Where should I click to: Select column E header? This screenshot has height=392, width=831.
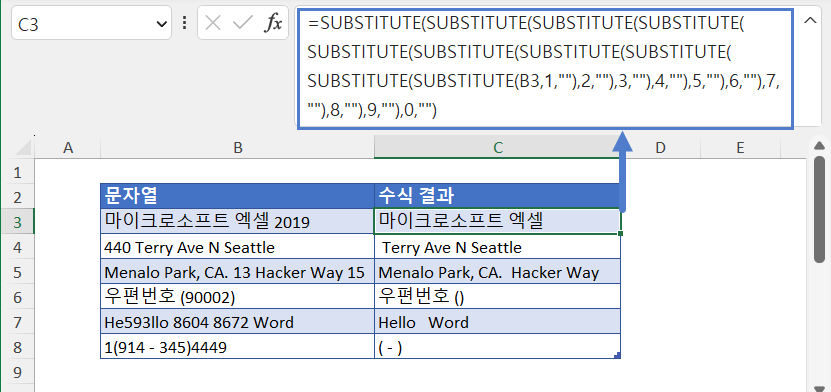[x=740, y=148]
